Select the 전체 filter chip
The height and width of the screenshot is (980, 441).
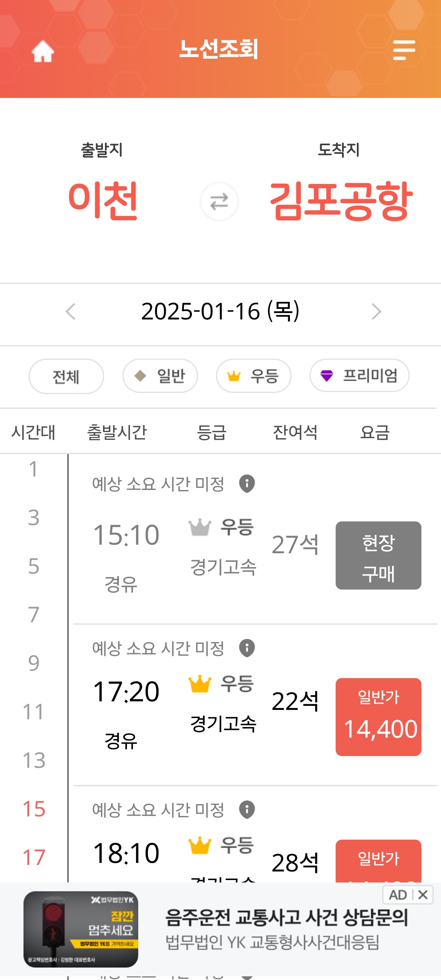pos(66,376)
